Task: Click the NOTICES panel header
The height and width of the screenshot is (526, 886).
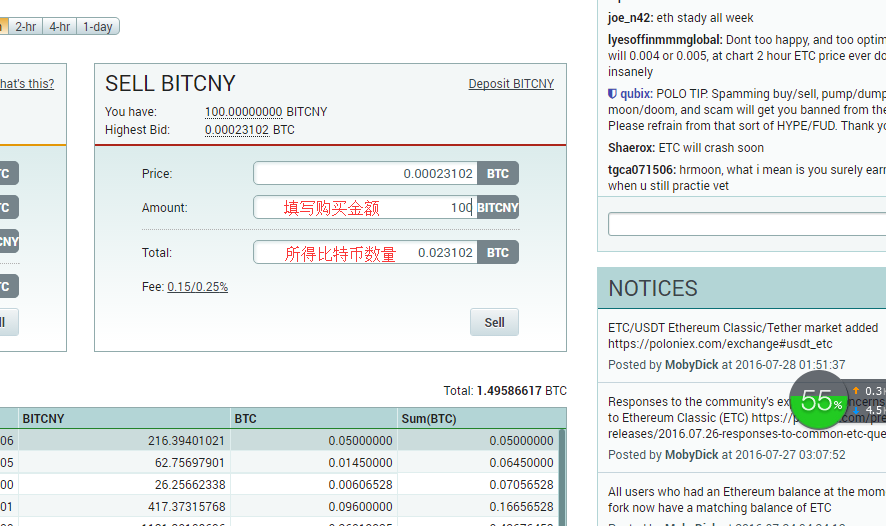Action: coord(741,288)
